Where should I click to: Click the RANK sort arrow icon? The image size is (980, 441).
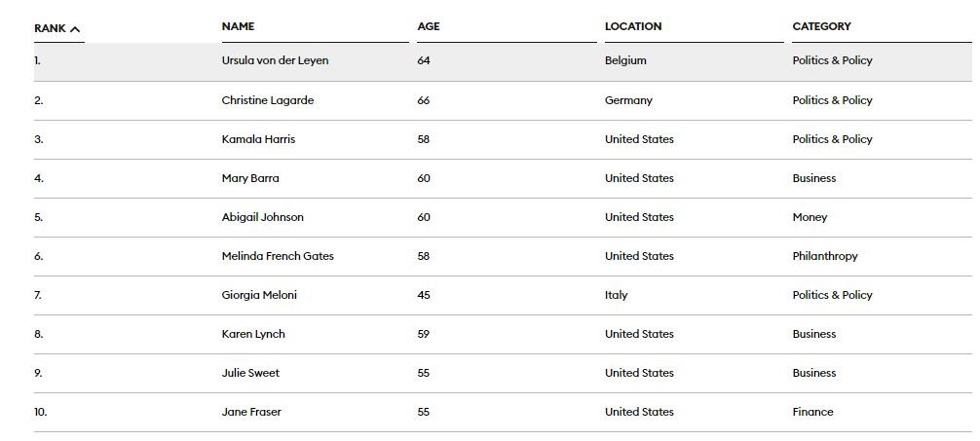(76, 29)
